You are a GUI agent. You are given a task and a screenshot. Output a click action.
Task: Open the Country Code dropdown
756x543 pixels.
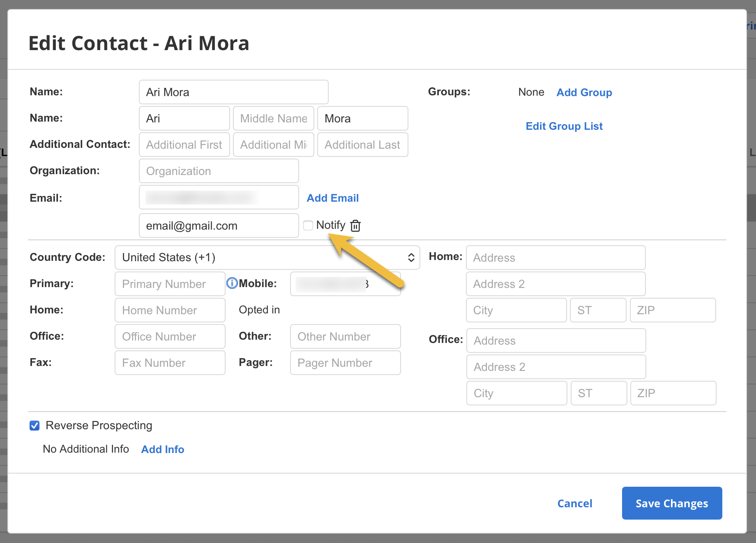click(x=267, y=258)
